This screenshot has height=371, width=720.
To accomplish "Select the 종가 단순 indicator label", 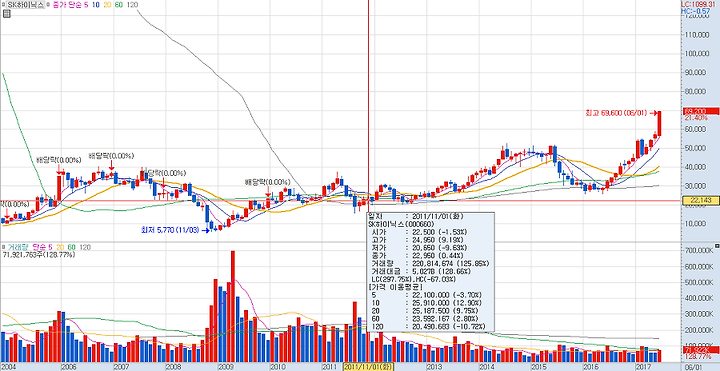I will click(x=68, y=5).
